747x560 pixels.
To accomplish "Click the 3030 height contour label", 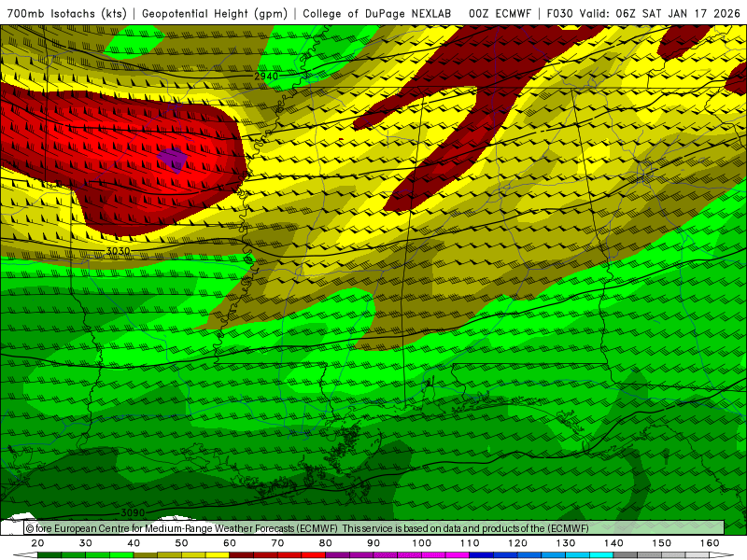I will point(118,251).
